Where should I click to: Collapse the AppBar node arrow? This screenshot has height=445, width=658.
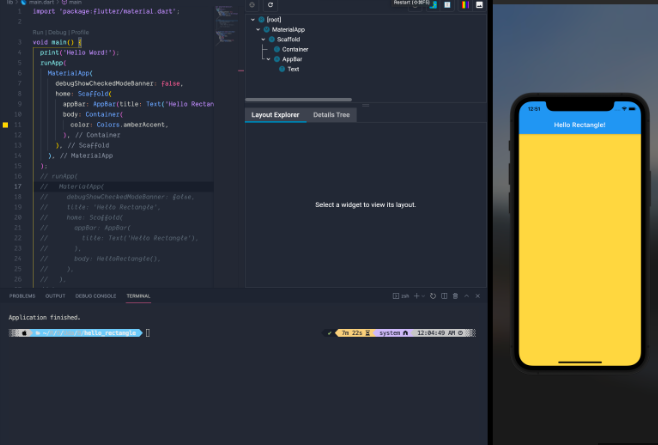269,59
